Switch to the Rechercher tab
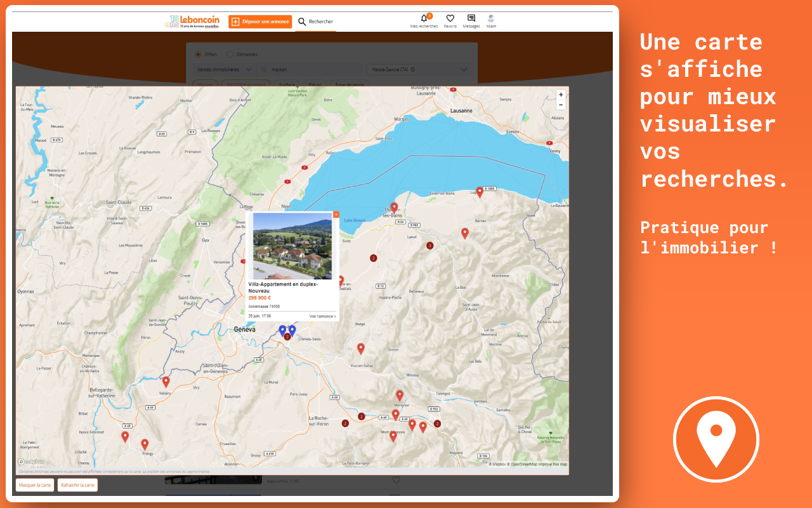 (315, 22)
